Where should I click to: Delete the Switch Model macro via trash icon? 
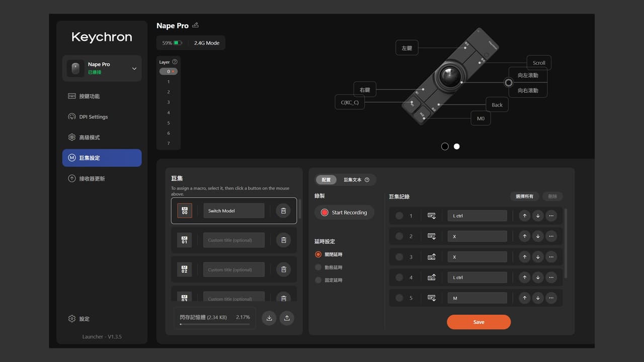click(x=283, y=211)
